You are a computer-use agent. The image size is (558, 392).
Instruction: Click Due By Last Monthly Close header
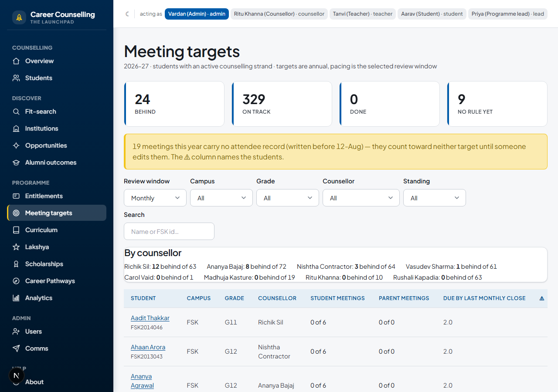point(484,298)
